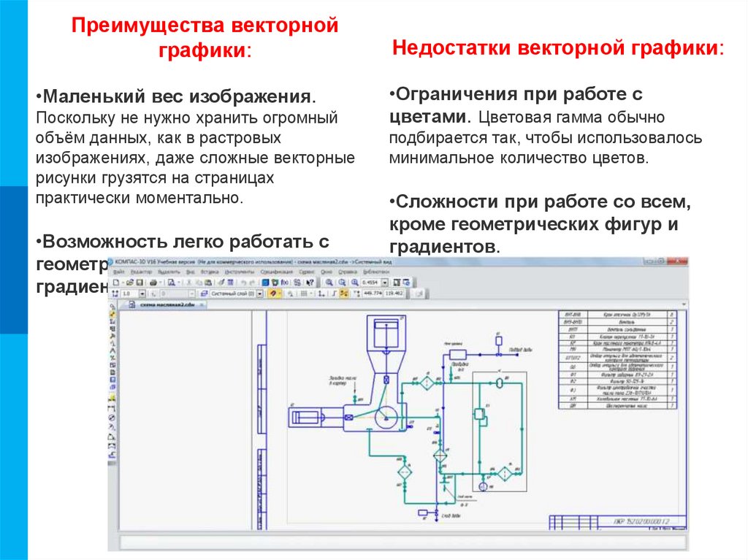Click the Paste clipboard icon
Viewport: 748px width, 560px height.
(208, 283)
